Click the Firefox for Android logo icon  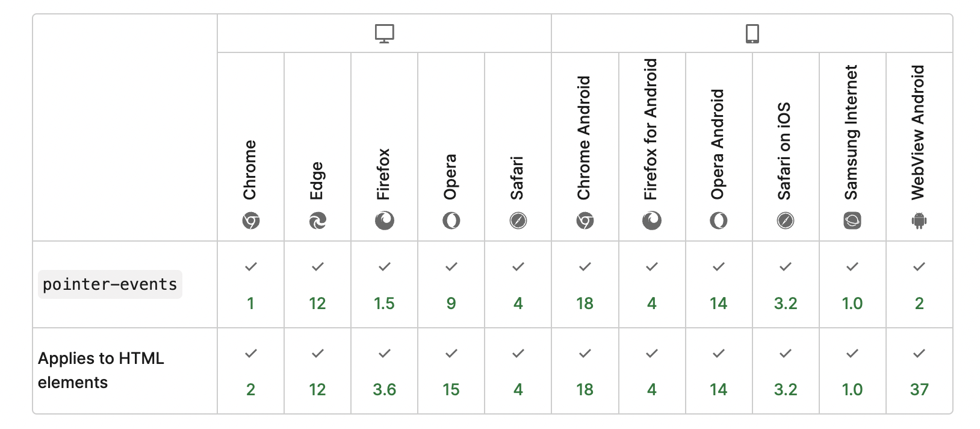tap(652, 221)
